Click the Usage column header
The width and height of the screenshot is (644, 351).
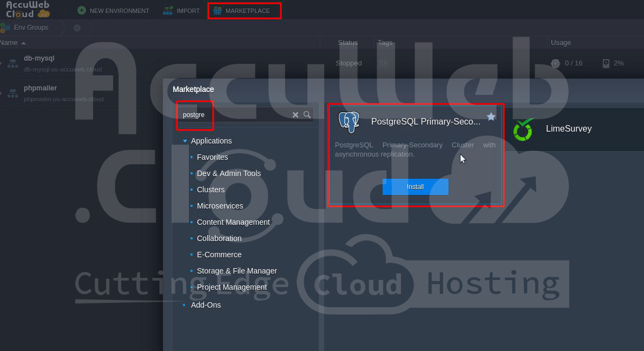[561, 43]
